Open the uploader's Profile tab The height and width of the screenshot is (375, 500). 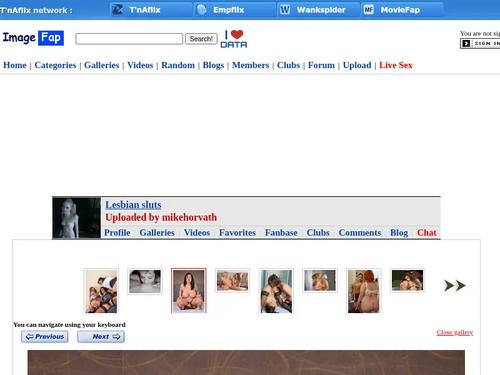pos(117,233)
